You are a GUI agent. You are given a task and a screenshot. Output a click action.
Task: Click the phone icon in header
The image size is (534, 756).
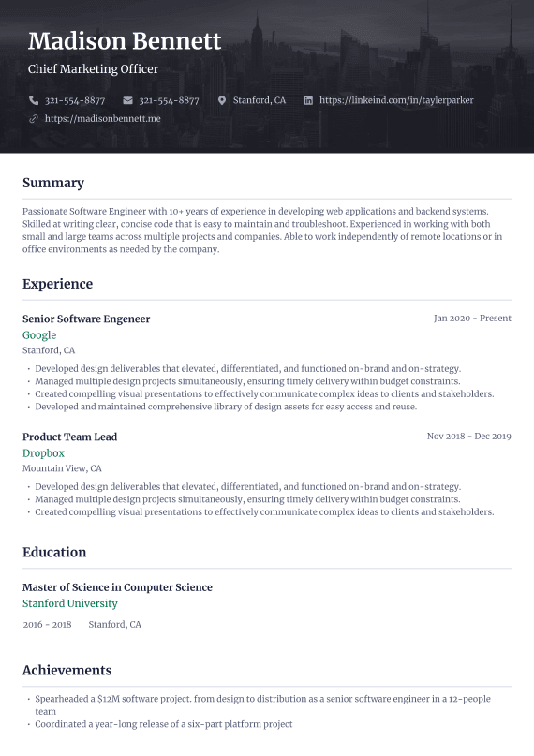[33, 100]
